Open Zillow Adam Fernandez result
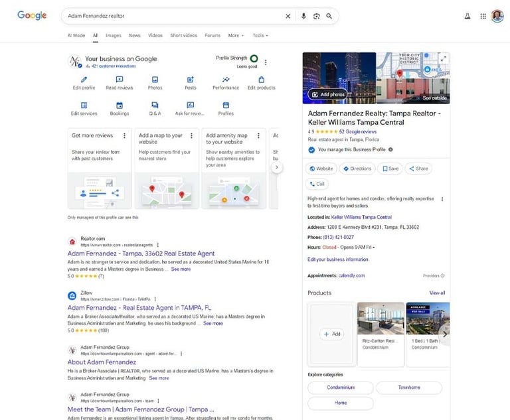This screenshot has width=510, height=420. (139, 307)
